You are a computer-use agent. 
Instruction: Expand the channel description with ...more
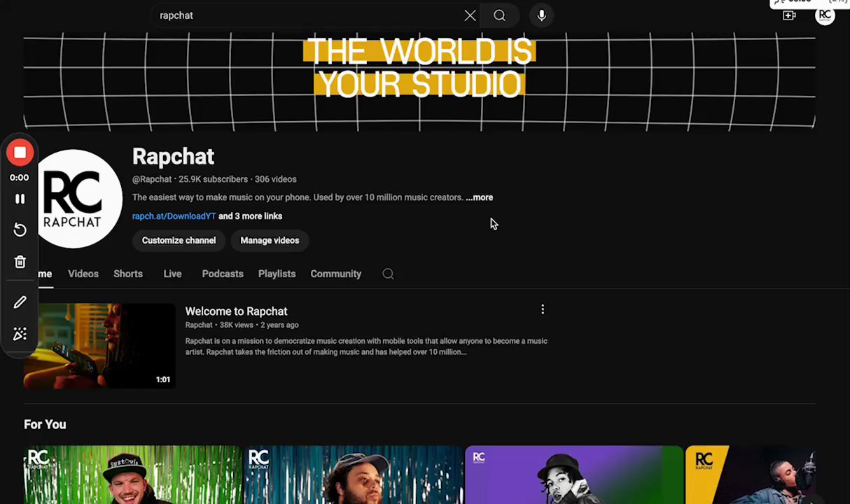tap(480, 197)
